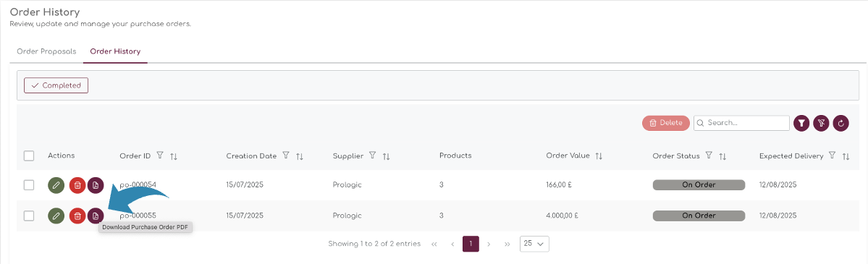The width and height of the screenshot is (868, 264).
Task: Edit order po-000055 with pencil icon
Action: [x=56, y=216]
